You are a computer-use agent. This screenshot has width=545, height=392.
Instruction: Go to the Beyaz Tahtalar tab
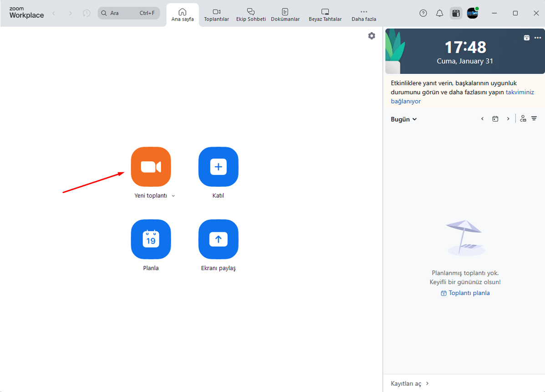[x=325, y=15]
